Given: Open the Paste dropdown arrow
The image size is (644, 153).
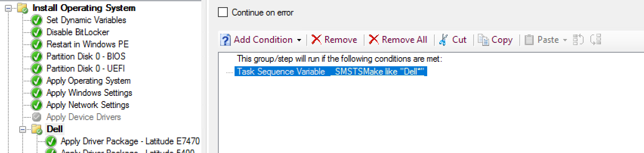Looking at the screenshot, I should (565, 40).
